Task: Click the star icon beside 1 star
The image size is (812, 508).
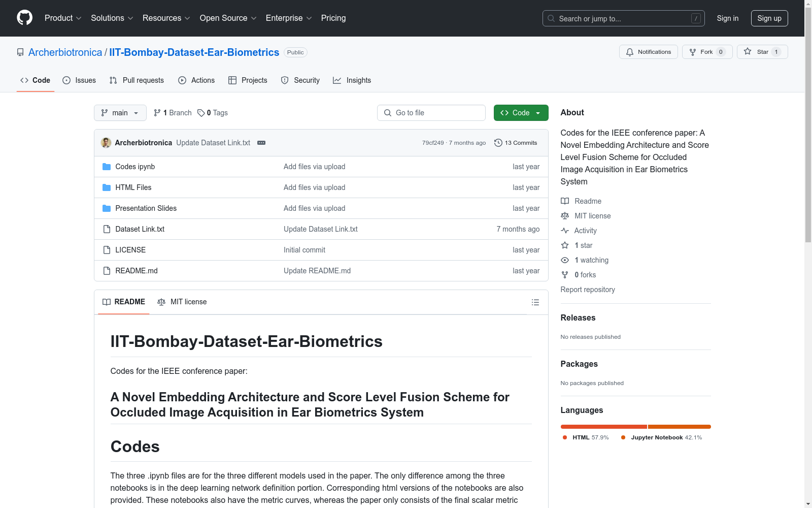Action: point(565,245)
